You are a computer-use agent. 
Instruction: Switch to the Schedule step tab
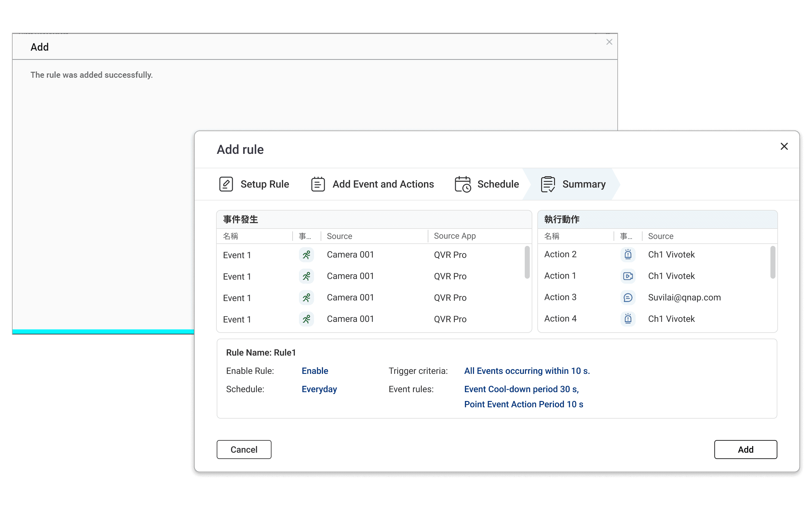pyautogui.click(x=498, y=184)
